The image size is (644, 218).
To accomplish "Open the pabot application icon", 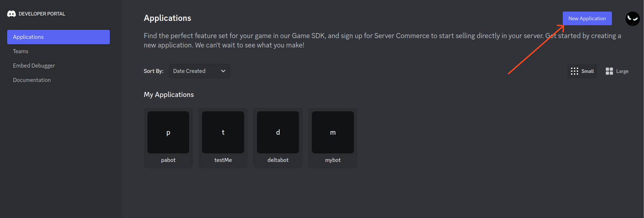I will 168,132.
